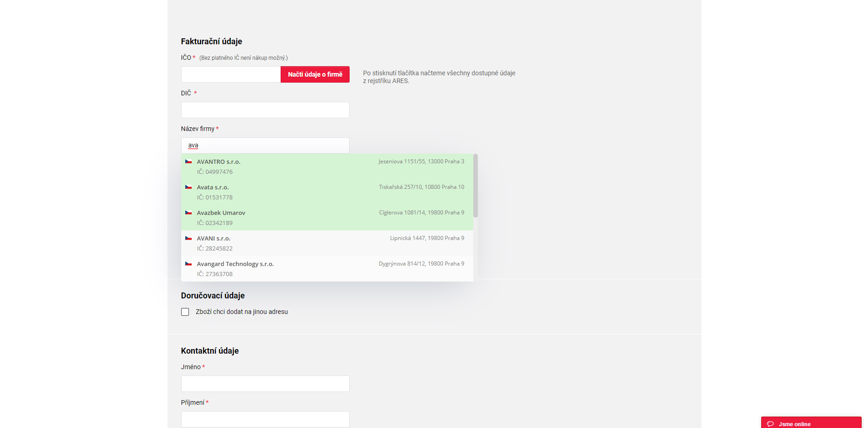
Task: Select Avata s.r.o. from suggestions
Action: 327,192
